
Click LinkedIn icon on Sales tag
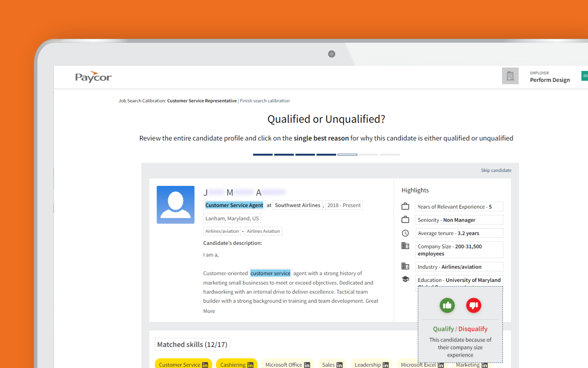click(339, 365)
